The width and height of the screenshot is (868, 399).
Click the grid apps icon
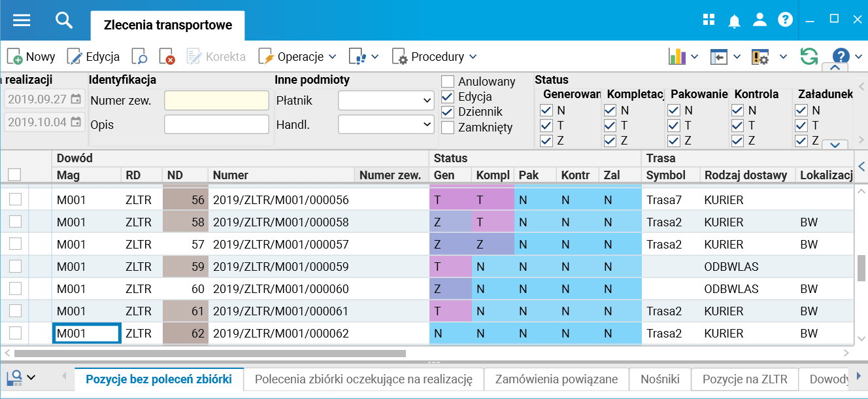pyautogui.click(x=709, y=20)
